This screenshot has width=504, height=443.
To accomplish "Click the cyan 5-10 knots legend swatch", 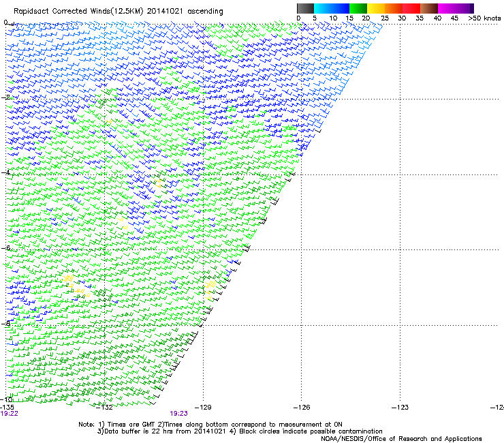I will (x=323, y=8).
